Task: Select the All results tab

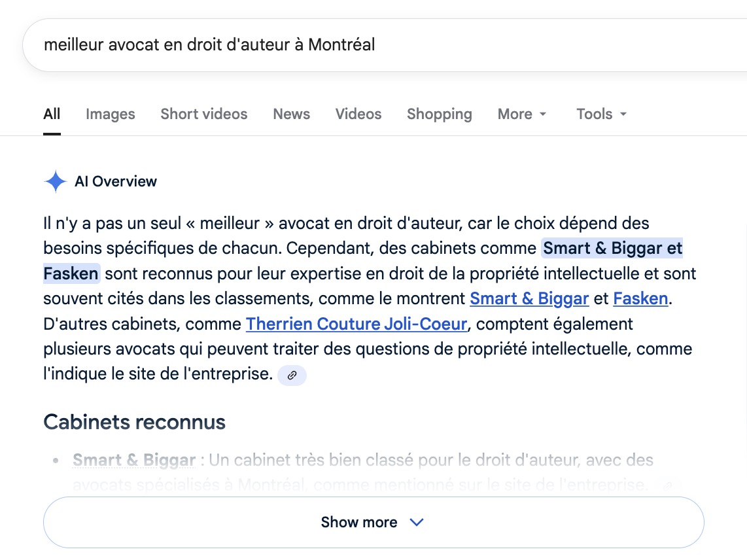Action: coord(52,114)
